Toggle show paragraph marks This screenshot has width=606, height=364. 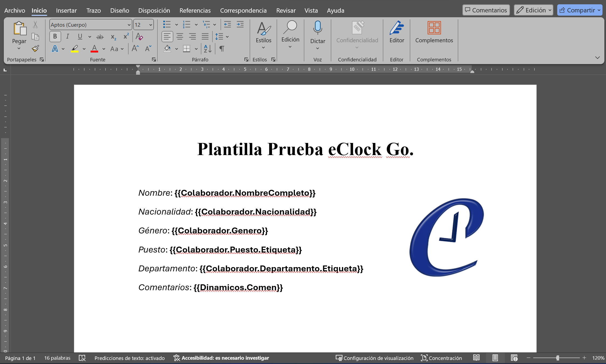click(222, 49)
